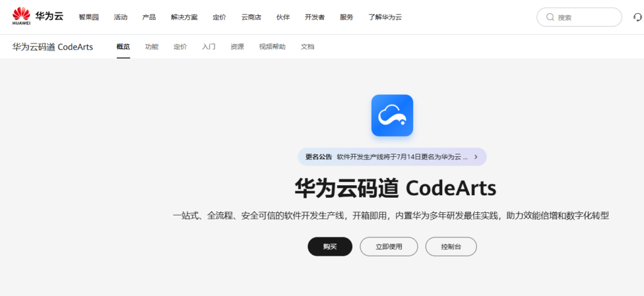This screenshot has height=296, width=644.
Task: Switch to the CodeArts 定价 tab
Action: 180,47
